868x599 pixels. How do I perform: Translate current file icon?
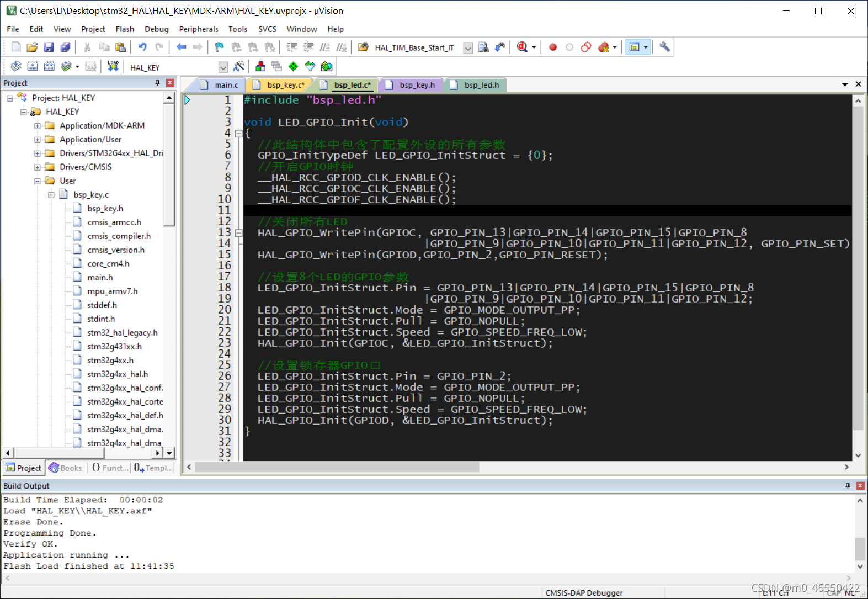tap(16, 66)
